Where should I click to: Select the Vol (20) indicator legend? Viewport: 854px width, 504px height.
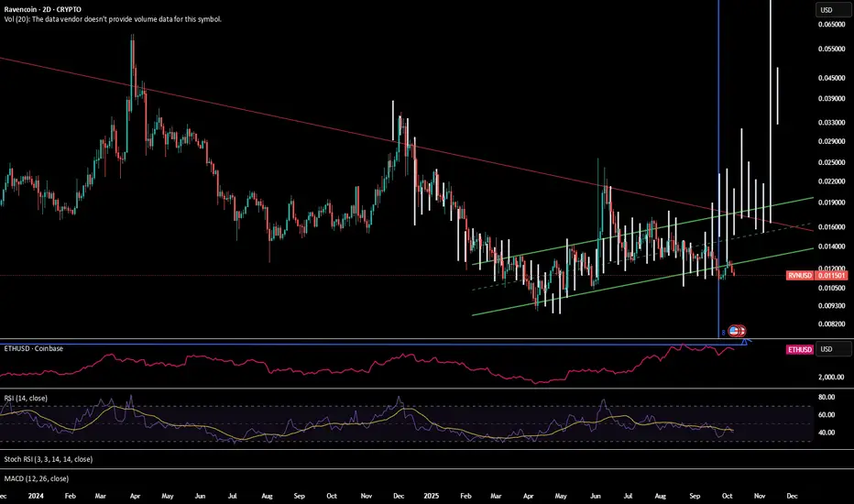click(110, 19)
